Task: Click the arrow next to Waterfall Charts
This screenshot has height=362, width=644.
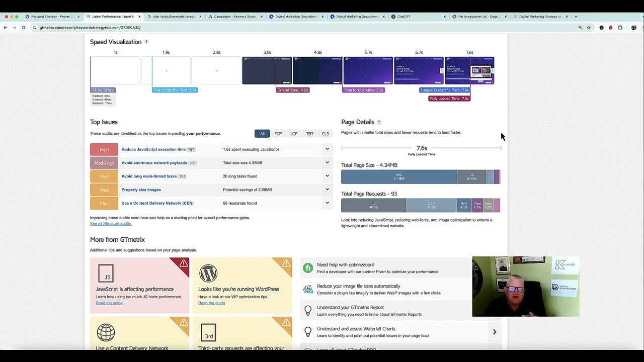Action: (x=495, y=332)
